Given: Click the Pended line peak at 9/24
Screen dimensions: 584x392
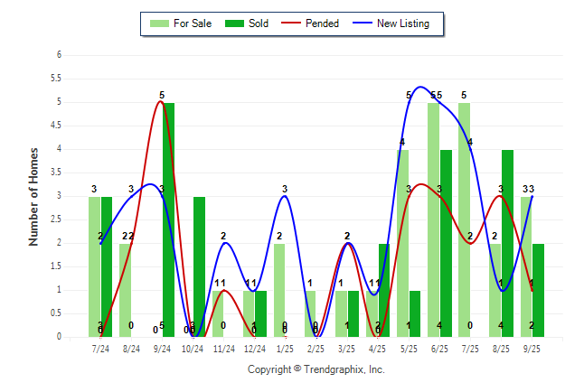Looking at the screenshot, I should 161,101.
